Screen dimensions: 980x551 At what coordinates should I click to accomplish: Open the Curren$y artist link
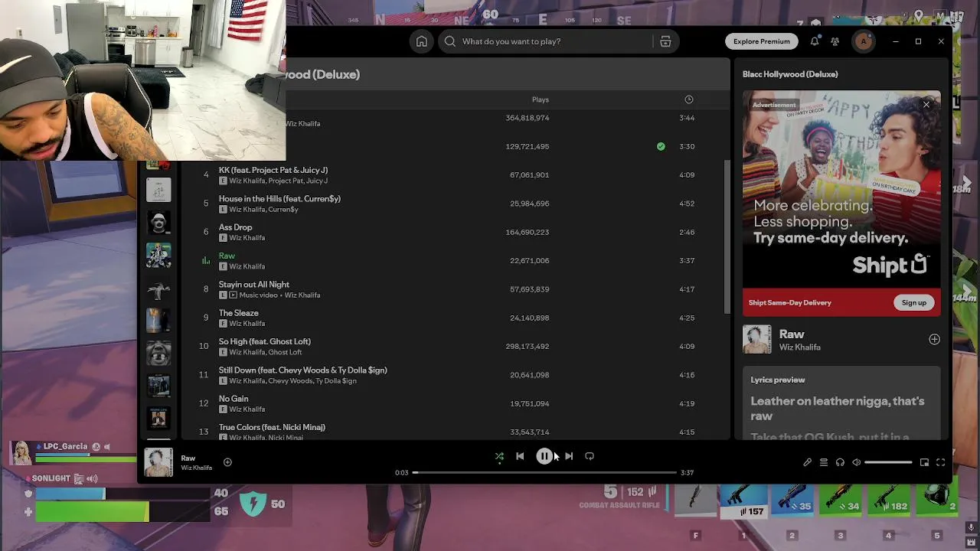283,210
